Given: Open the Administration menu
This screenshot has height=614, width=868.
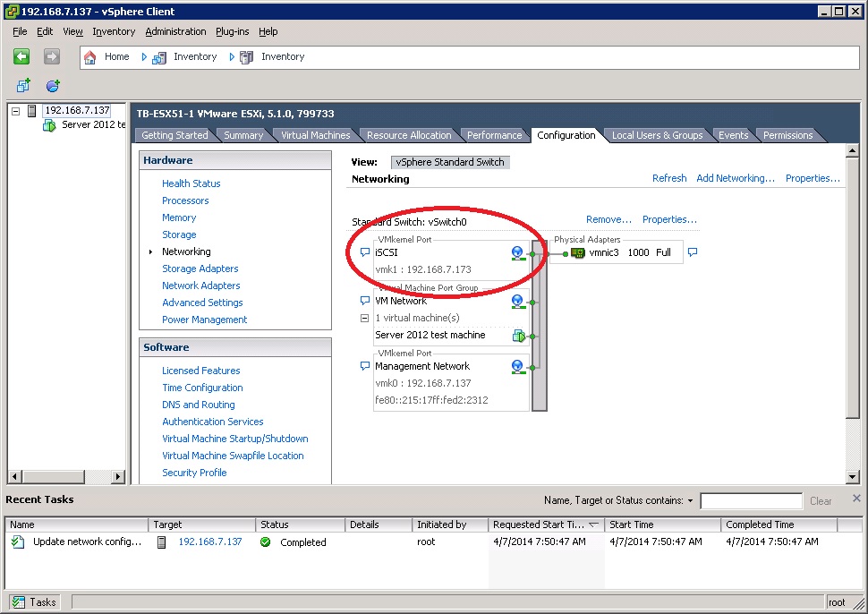Looking at the screenshot, I should (175, 31).
